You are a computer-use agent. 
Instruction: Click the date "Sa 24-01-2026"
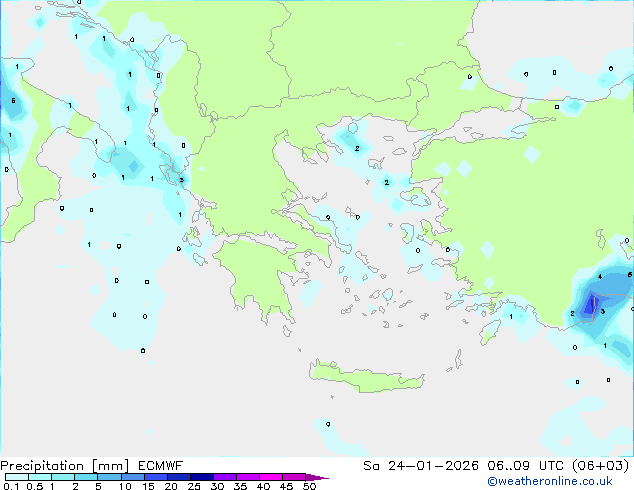pyautogui.click(x=421, y=466)
